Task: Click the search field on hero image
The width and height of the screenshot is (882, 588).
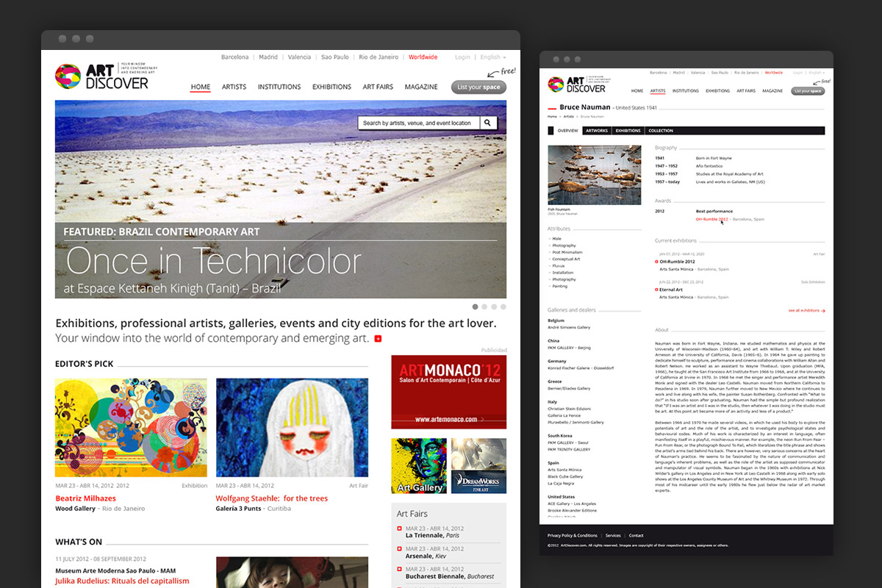Action: (x=419, y=123)
